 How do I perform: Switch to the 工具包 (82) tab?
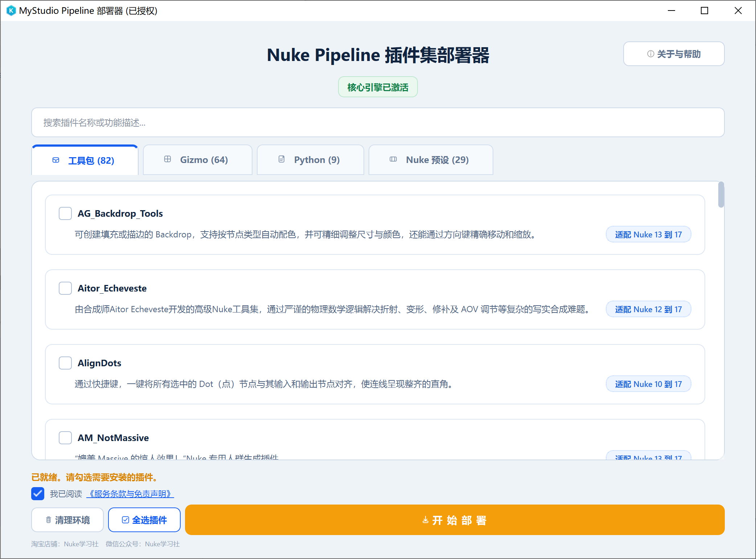coord(85,160)
